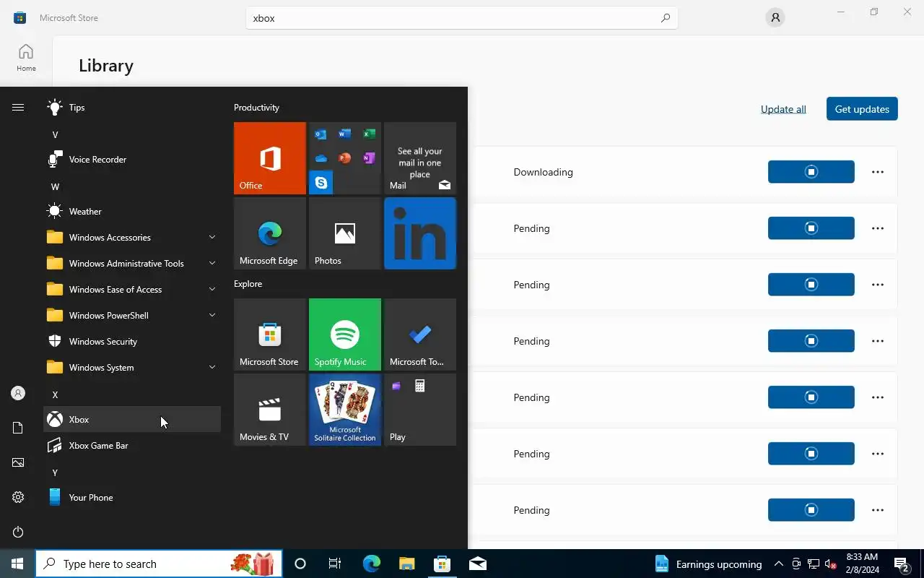Open Tips app entry
Viewport: 924px width, 578px height.
tap(132, 107)
